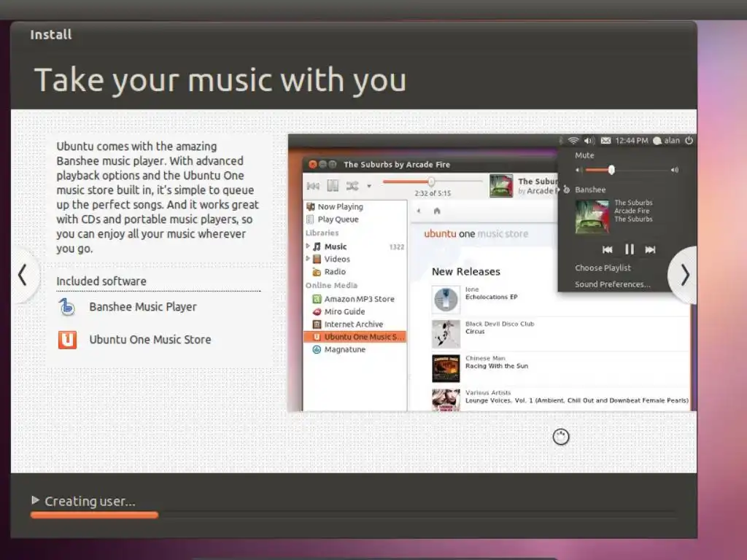The image size is (747, 560).
Task: Click Racing With the Sun cover thumbnail
Action: click(446, 368)
